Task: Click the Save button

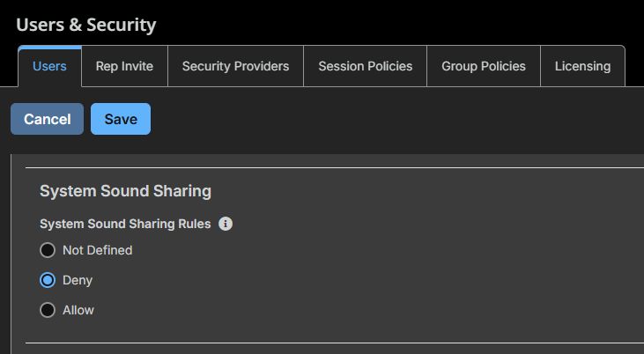Action: 121,119
